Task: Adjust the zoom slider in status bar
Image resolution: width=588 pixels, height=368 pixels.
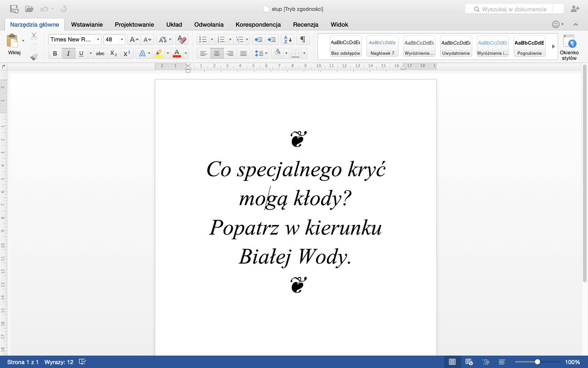Action: [537, 362]
